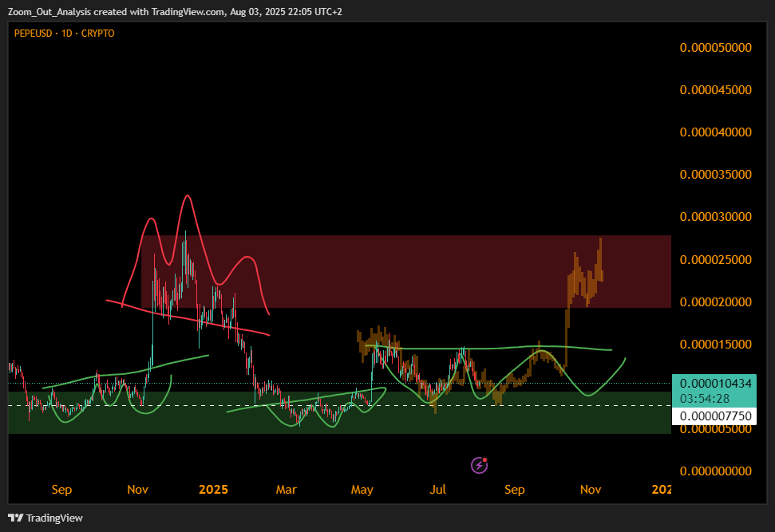This screenshot has width=775, height=532.
Task: Click the 2025 label on time axis
Action: click(x=213, y=490)
